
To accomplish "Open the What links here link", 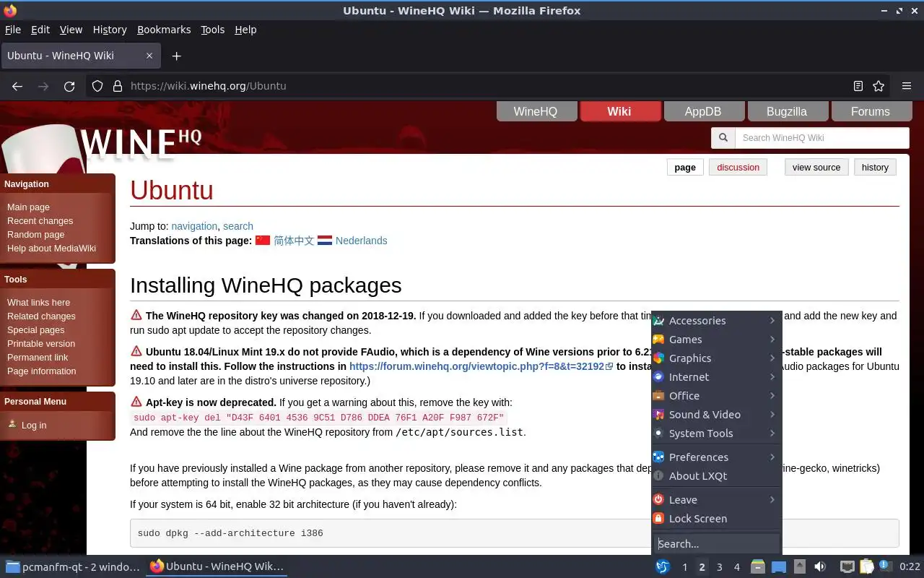I will click(38, 303).
